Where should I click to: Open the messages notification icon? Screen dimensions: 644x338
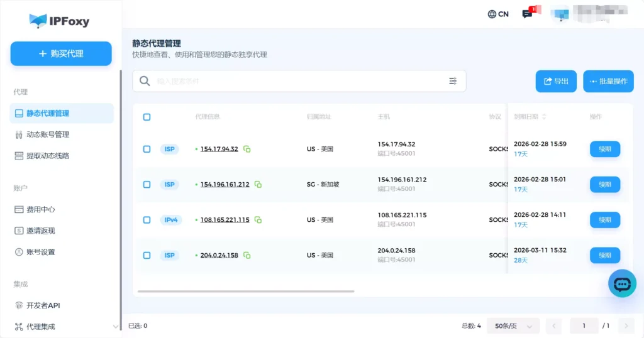click(x=528, y=14)
